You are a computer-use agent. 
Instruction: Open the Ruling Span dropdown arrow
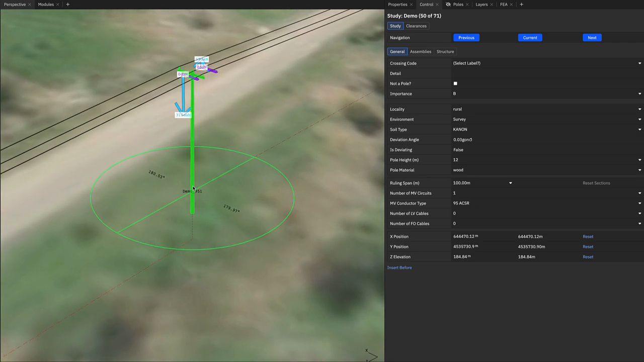(510, 183)
